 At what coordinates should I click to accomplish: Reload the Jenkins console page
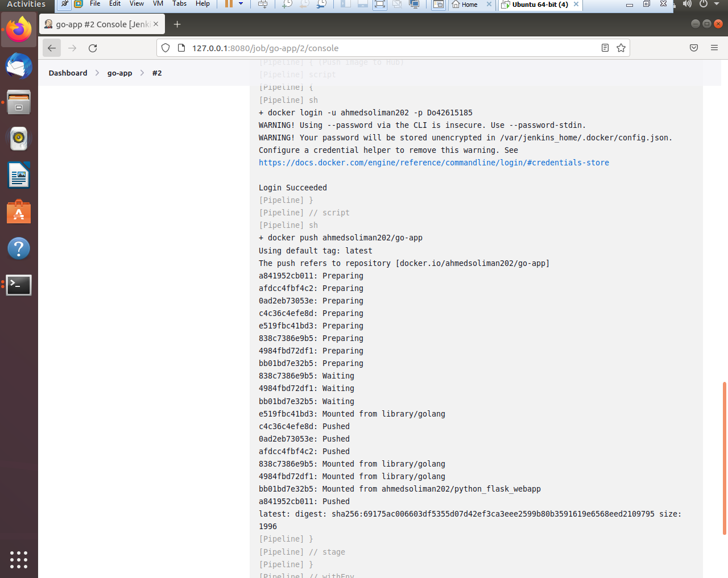point(93,48)
